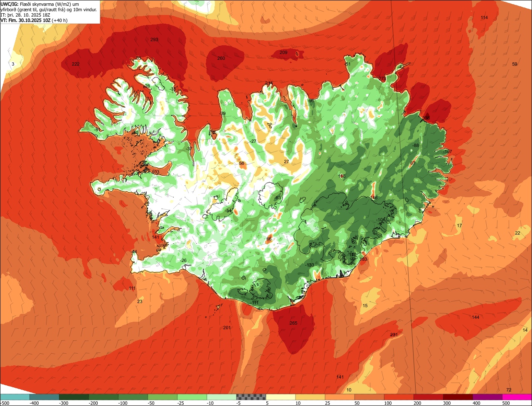Click the map value 278

[382, 78]
